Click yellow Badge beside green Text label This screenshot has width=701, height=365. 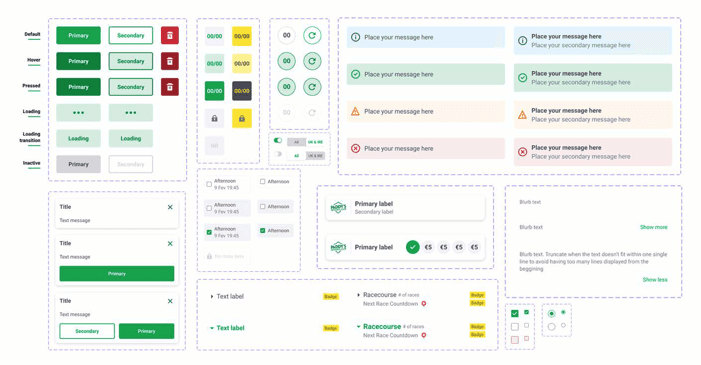click(x=331, y=328)
